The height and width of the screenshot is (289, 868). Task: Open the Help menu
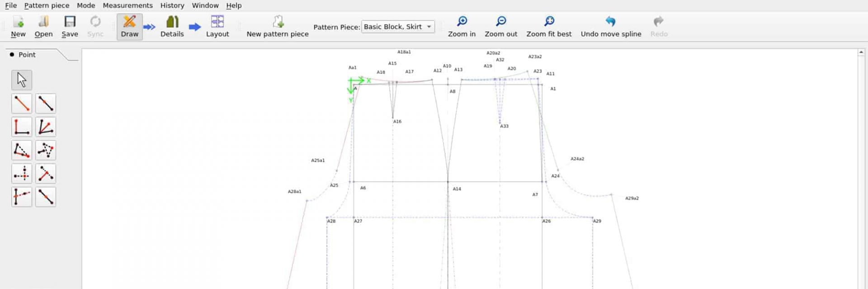point(234,5)
